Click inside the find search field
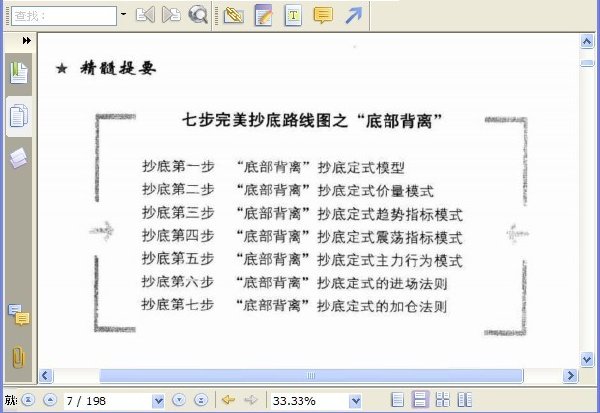Viewport: 600px width, 413px height. pyautogui.click(x=64, y=16)
